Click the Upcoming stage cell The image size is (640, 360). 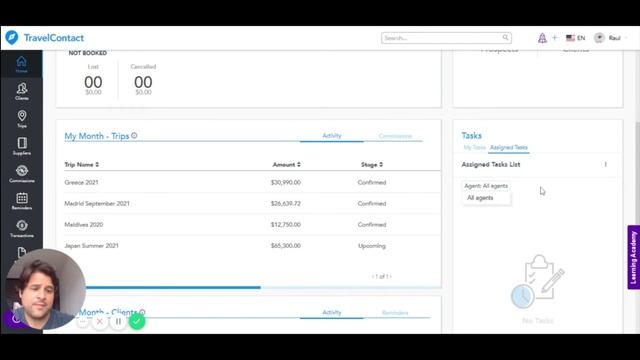coord(372,246)
